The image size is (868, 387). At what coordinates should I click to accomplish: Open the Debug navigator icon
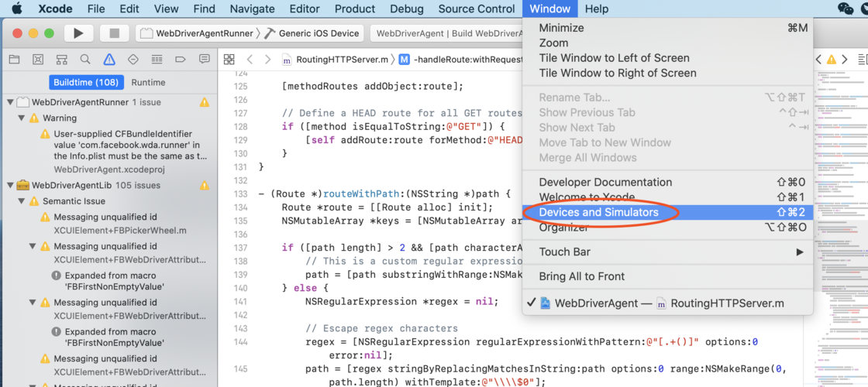click(157, 59)
